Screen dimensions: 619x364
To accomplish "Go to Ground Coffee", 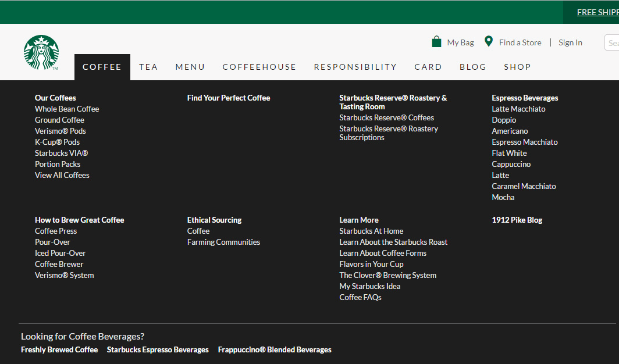I will 59,120.
